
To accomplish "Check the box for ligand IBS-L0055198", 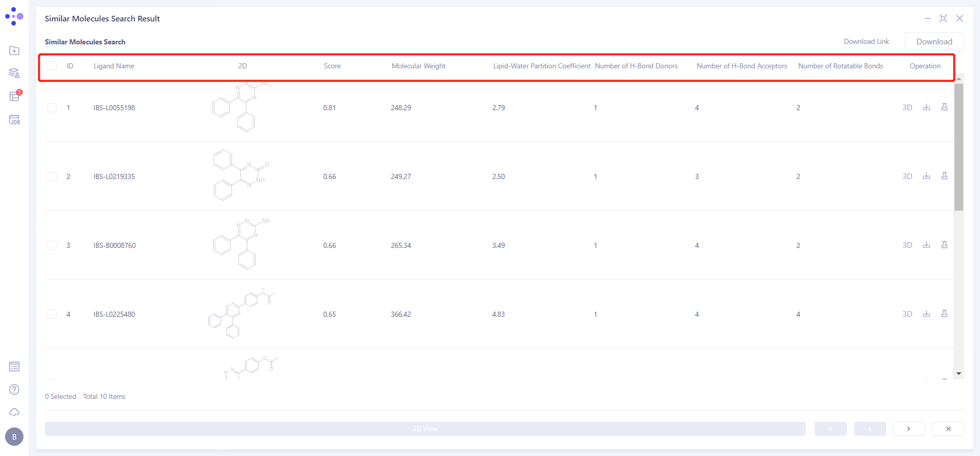I will 52,108.
